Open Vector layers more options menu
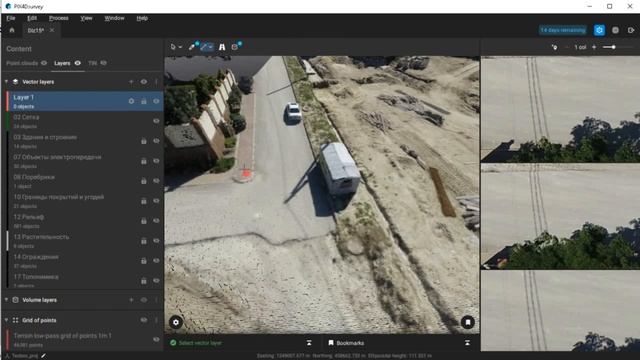640x360 pixels. pos(156,82)
